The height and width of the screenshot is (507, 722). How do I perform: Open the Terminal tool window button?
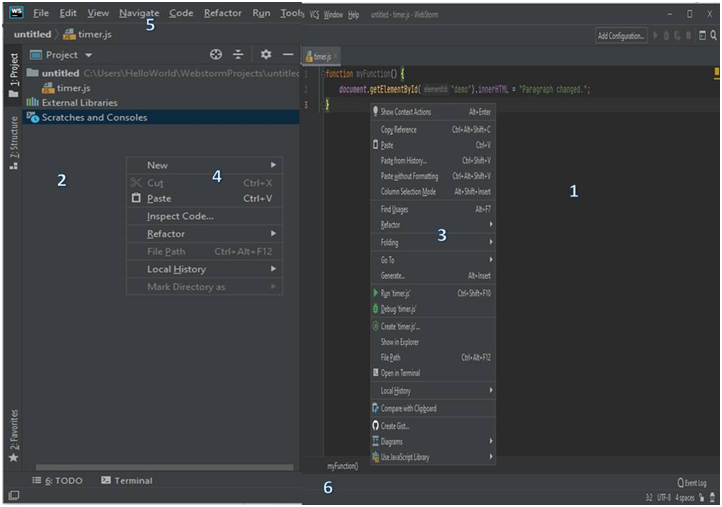[127, 481]
